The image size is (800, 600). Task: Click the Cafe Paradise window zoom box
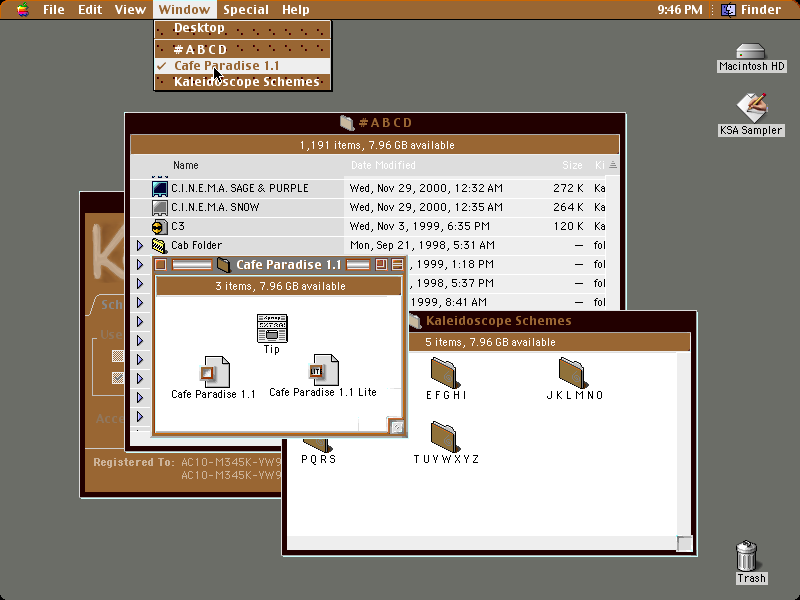coord(381,265)
